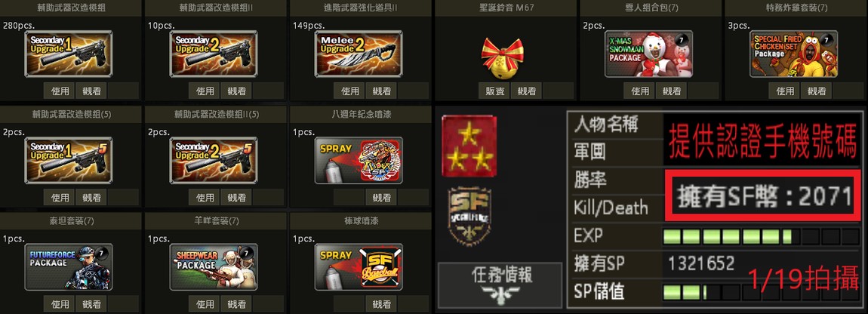The height and width of the screenshot is (314, 868).
Task: Select the Melee Upgrade 2 knife icon
Action: 359,54
